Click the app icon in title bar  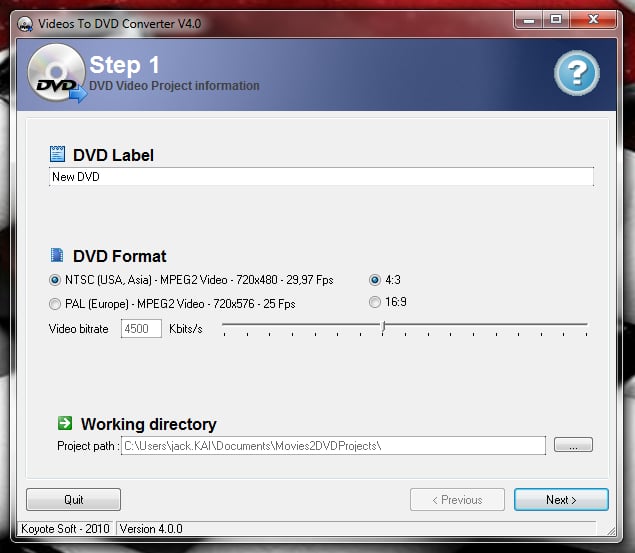(25, 24)
